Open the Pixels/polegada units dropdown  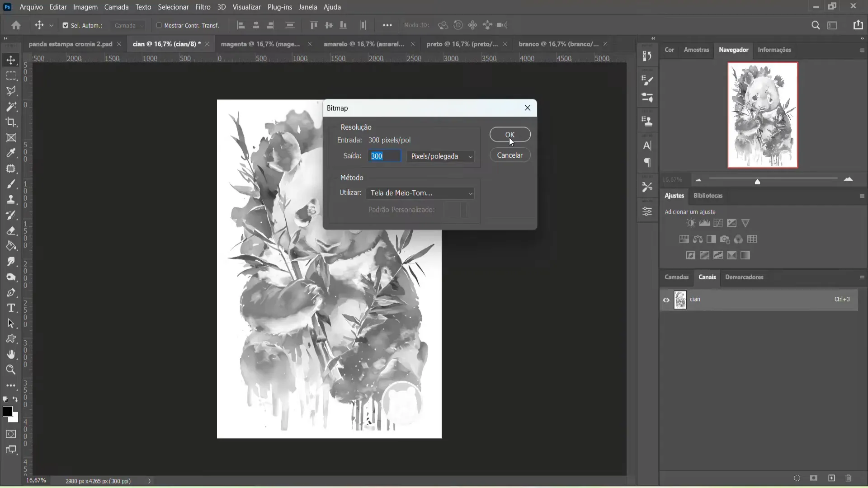(441, 156)
